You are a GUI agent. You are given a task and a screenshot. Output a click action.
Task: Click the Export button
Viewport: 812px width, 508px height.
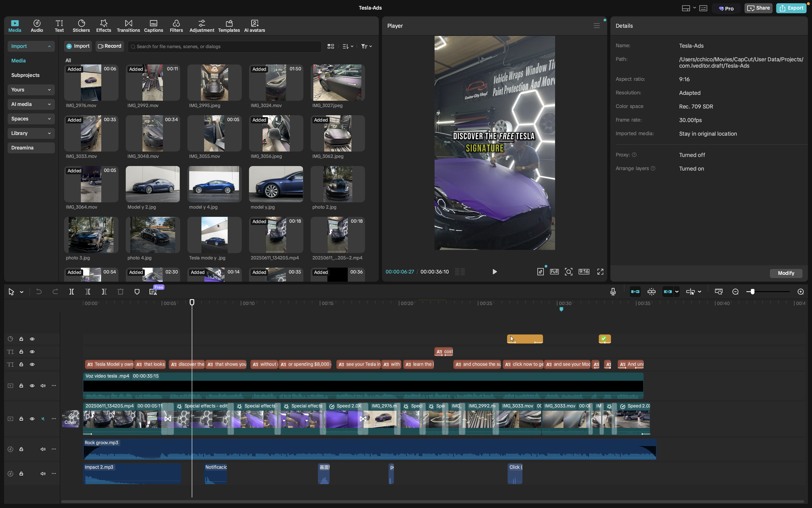[x=791, y=8]
